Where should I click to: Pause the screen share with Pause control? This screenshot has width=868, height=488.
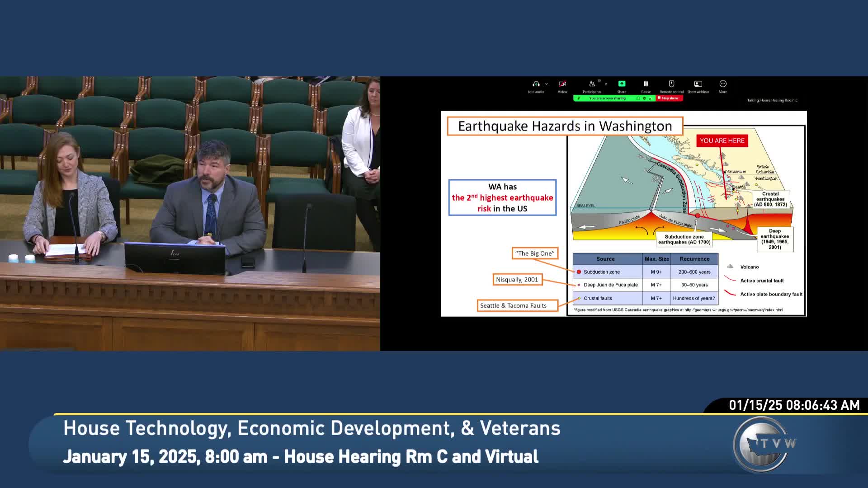646,83
